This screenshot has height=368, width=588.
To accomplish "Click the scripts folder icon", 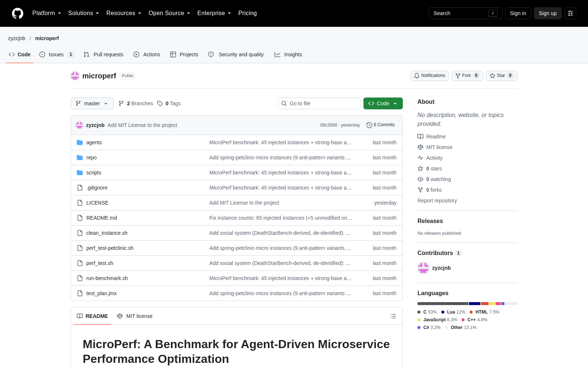I will [x=80, y=173].
